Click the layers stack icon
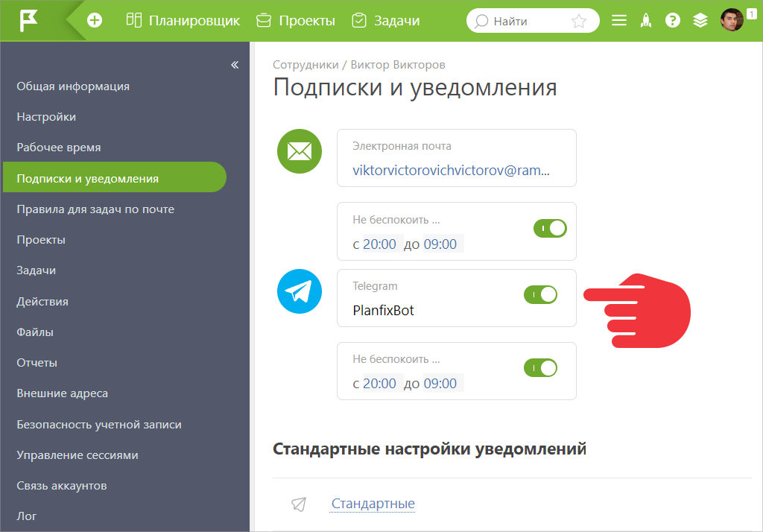Screen dimensions: 763x532 click(x=700, y=20)
